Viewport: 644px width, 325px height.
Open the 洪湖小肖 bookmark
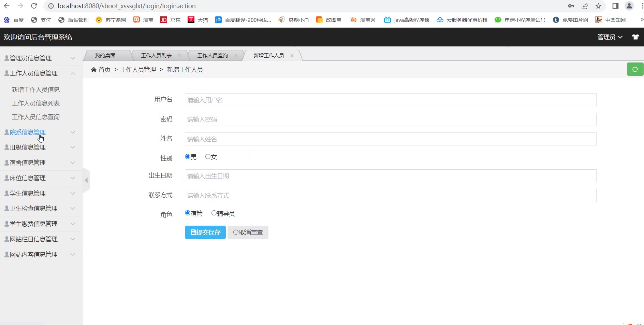pos(294,20)
